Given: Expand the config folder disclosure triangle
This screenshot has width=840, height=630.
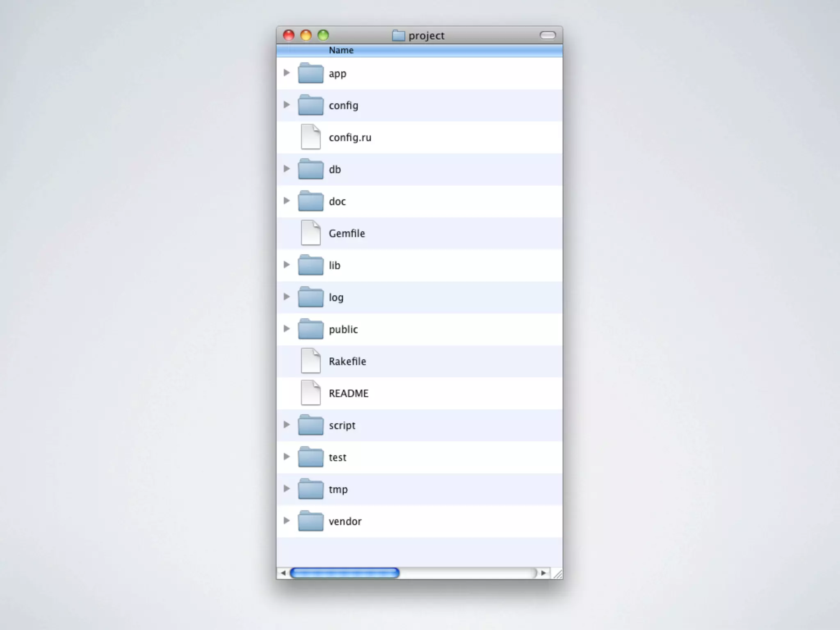Looking at the screenshot, I should point(287,105).
